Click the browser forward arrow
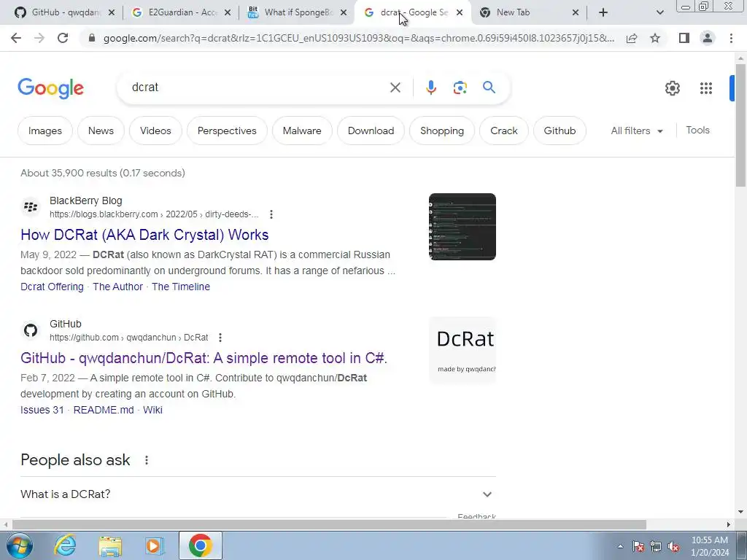The width and height of the screenshot is (747, 560). pos(39,38)
